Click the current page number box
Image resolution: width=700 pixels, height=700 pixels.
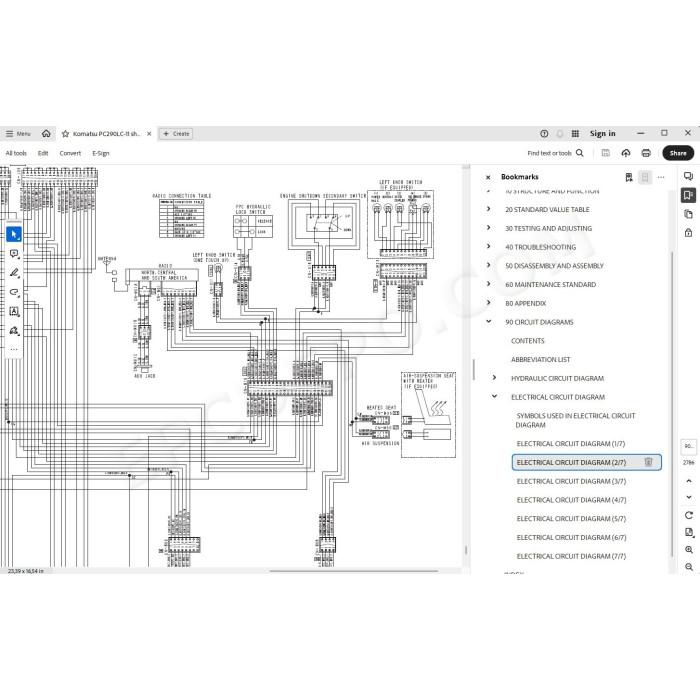click(x=688, y=446)
